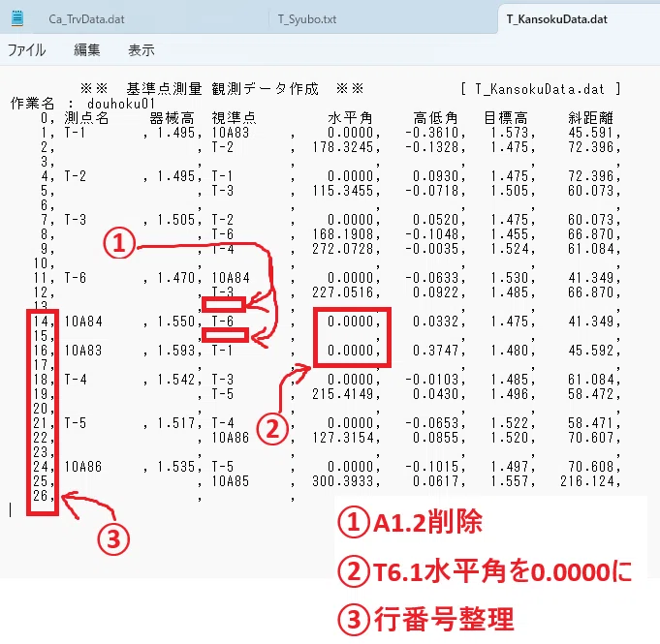Click the header text '斜距離'
This screenshot has width=660, height=644.
tap(590, 118)
